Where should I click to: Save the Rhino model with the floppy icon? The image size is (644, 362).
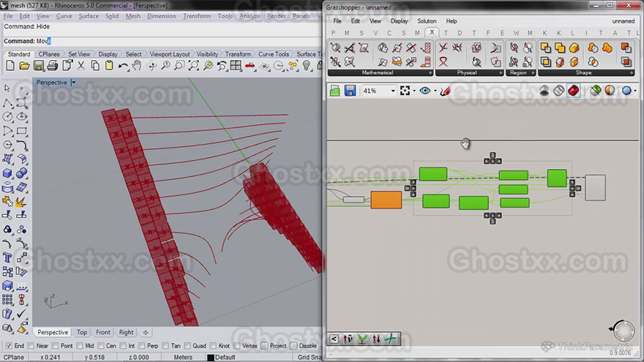[x=39, y=66]
